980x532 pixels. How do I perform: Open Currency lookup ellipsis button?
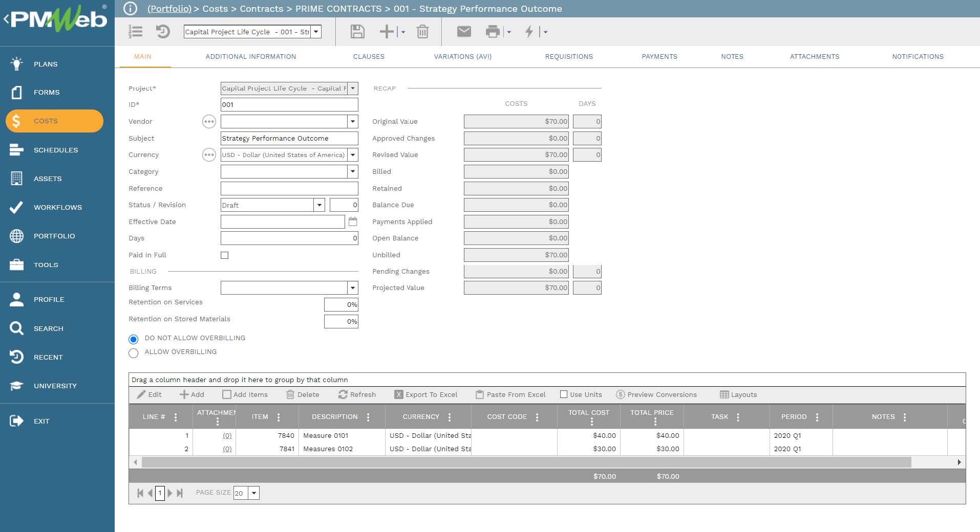(209, 154)
